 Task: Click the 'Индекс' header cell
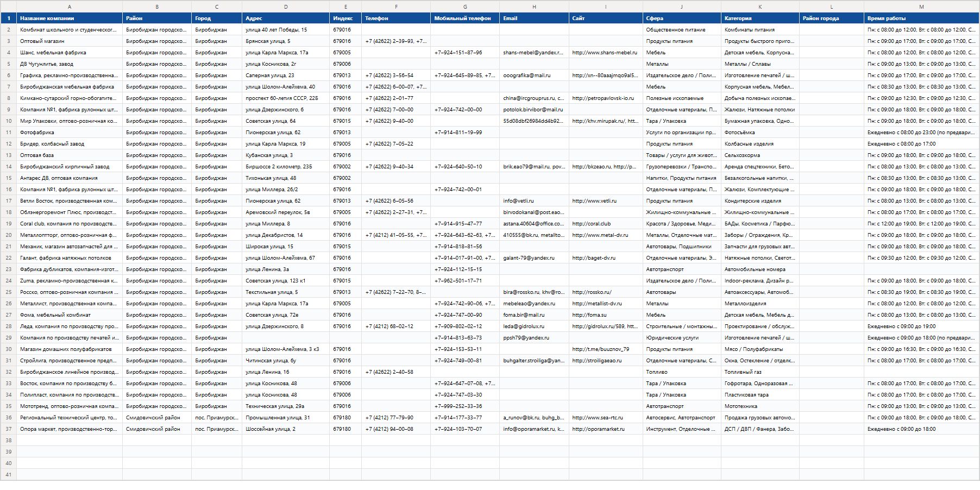coord(345,18)
